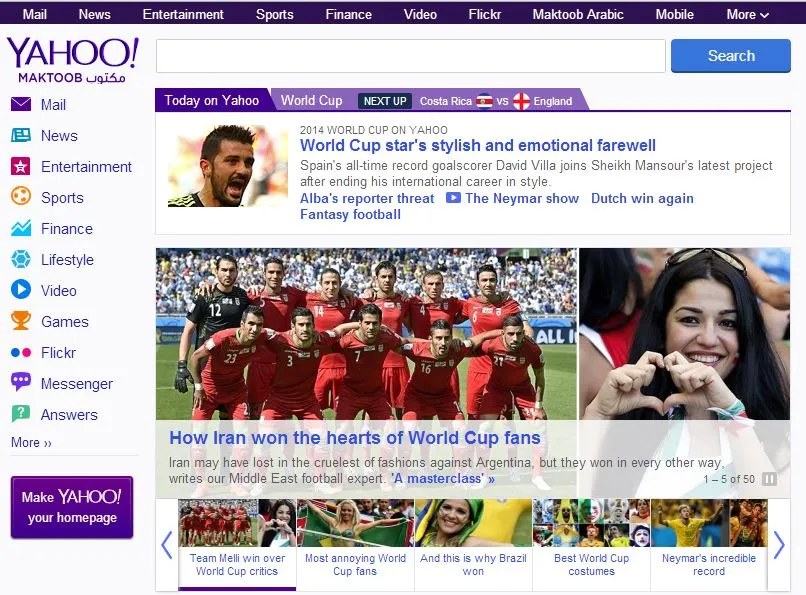This screenshot has width=806, height=595.
Task: Open Flickr in top navigation bar
Action: pyautogui.click(x=484, y=14)
